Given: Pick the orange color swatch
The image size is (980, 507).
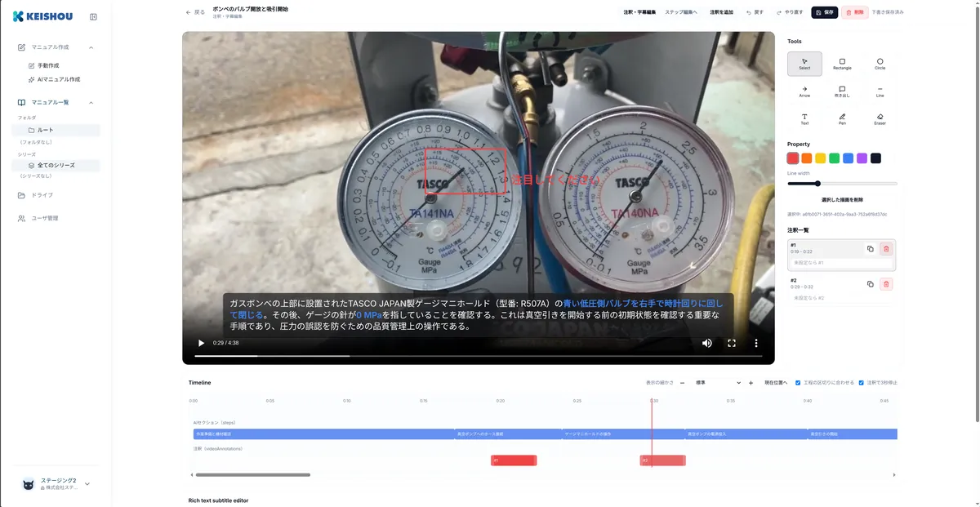Looking at the screenshot, I should click(x=807, y=158).
